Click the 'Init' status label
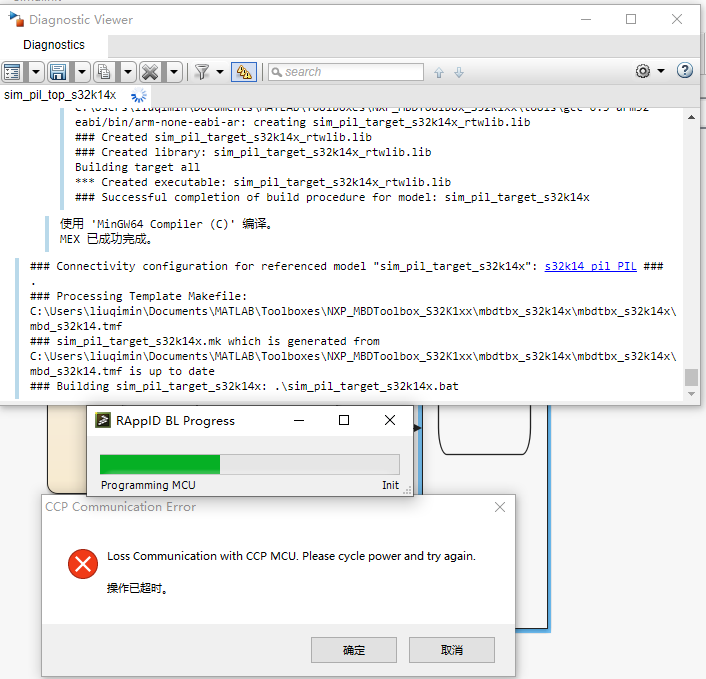This screenshot has height=679, width=706. 390,485
